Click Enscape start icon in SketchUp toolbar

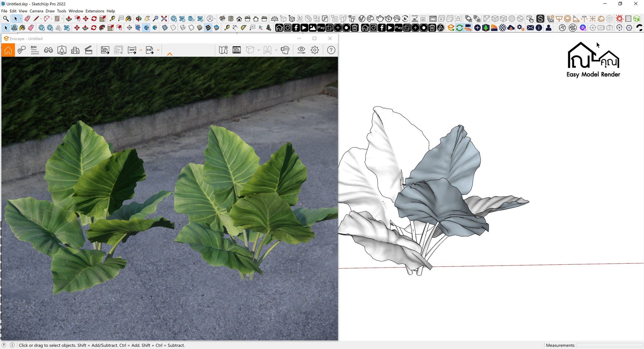[x=451, y=28]
